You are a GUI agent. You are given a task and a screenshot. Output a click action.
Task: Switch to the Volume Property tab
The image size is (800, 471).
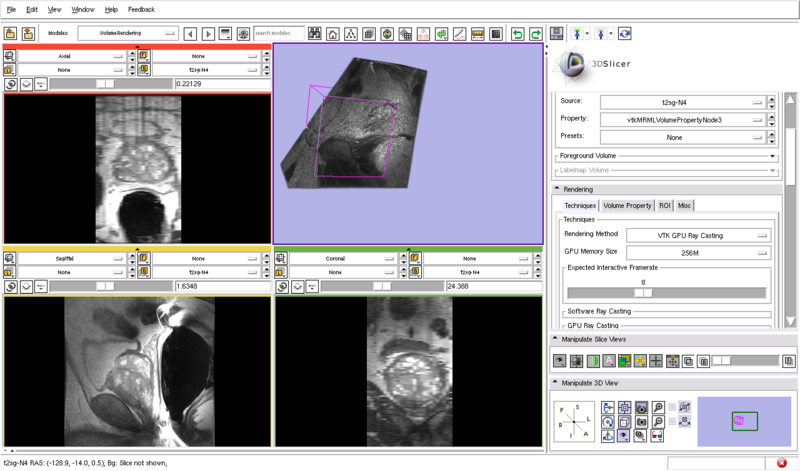(x=627, y=206)
